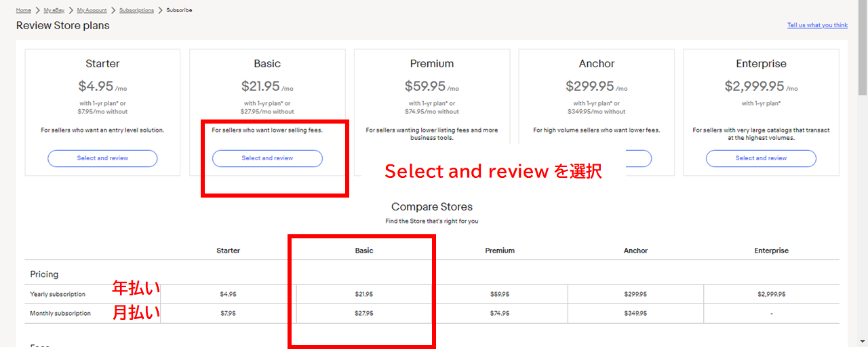Click the Enterprise 'very large catalogs' description
This screenshot has width=868, height=349.
pos(761,134)
